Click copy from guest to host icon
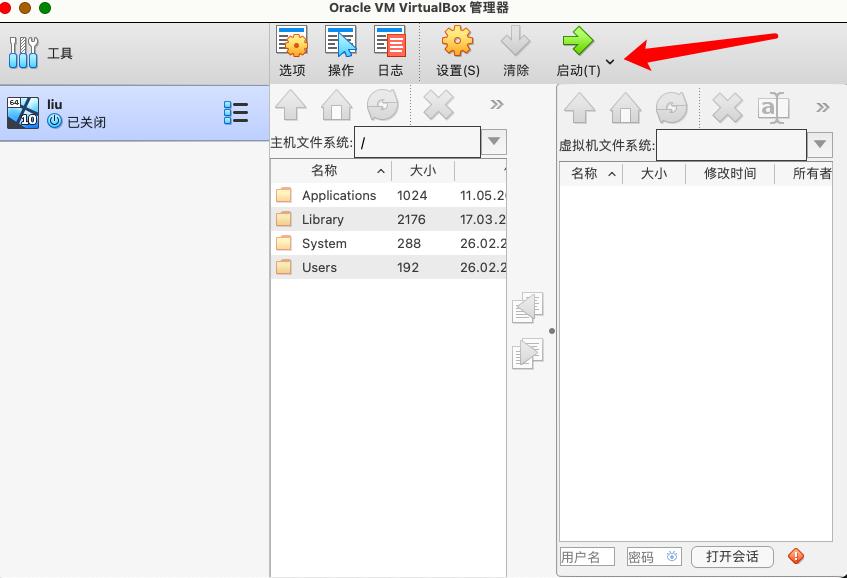 (x=527, y=308)
